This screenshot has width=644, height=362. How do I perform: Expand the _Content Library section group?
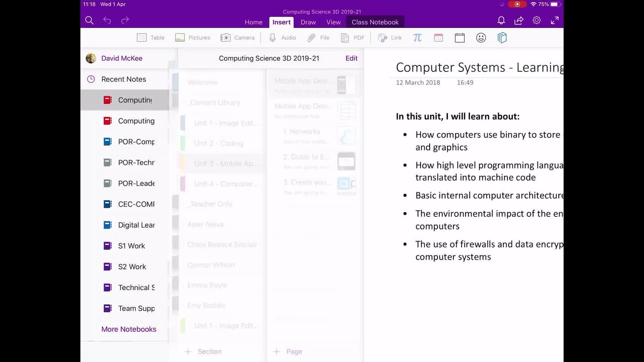click(214, 103)
